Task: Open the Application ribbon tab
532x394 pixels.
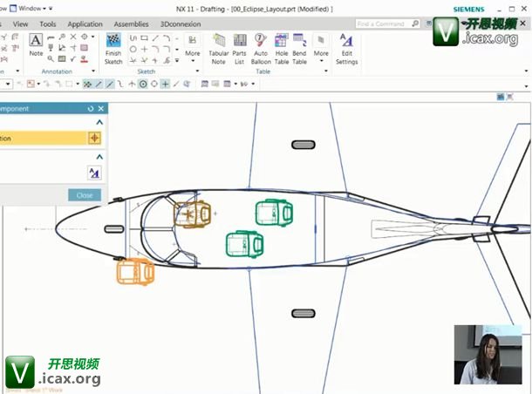Action: 85,24
